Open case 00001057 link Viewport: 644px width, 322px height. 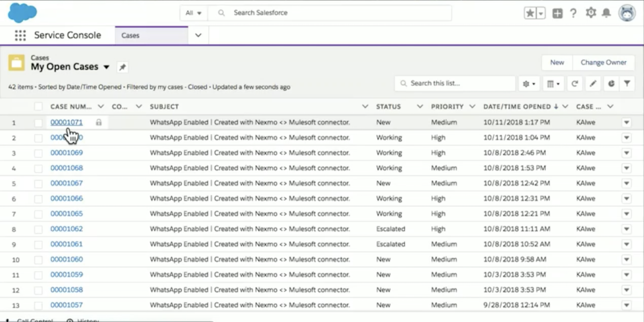[x=67, y=305]
